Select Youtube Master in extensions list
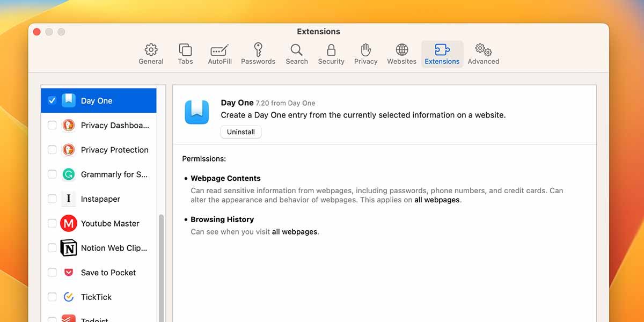The width and height of the screenshot is (644, 322). click(x=110, y=223)
